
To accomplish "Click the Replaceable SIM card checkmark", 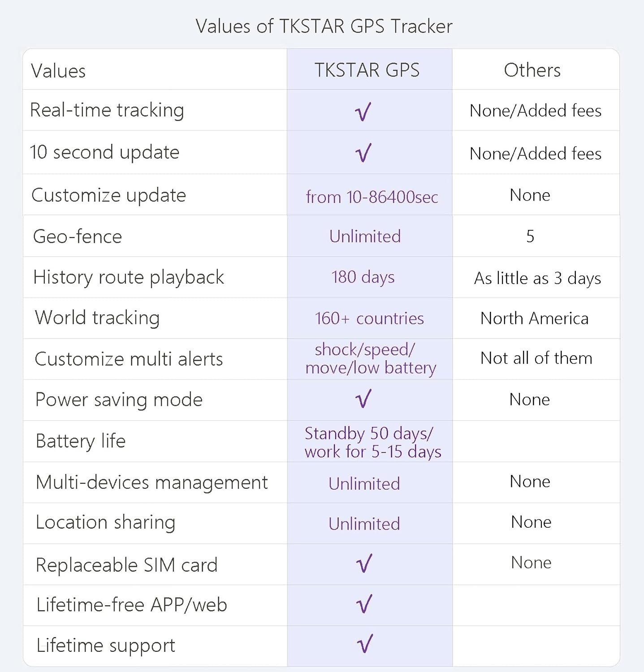I will (364, 564).
